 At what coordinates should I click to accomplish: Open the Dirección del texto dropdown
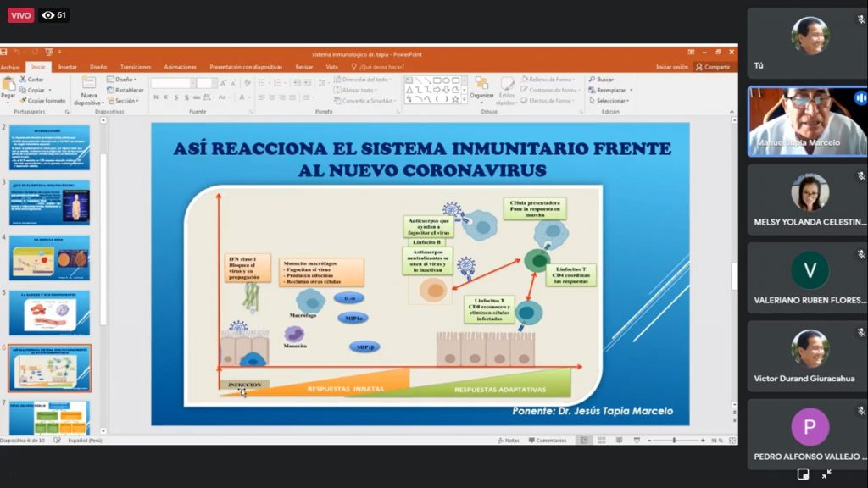(363, 80)
